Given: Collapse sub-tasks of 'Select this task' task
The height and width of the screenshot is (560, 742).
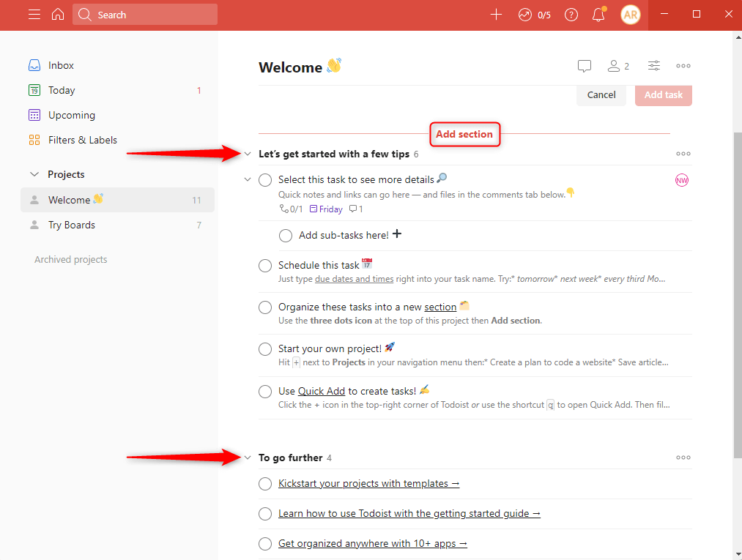Looking at the screenshot, I should [248, 180].
